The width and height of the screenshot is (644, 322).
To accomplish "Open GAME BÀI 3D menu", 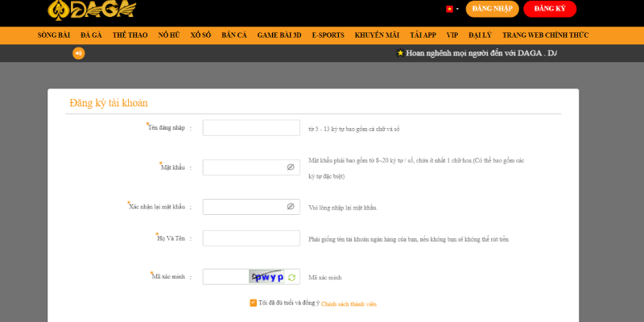I will (x=279, y=35).
